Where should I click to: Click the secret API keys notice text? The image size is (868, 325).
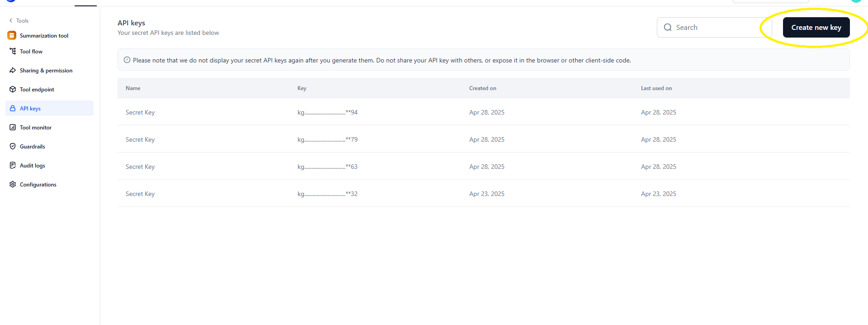point(382,60)
